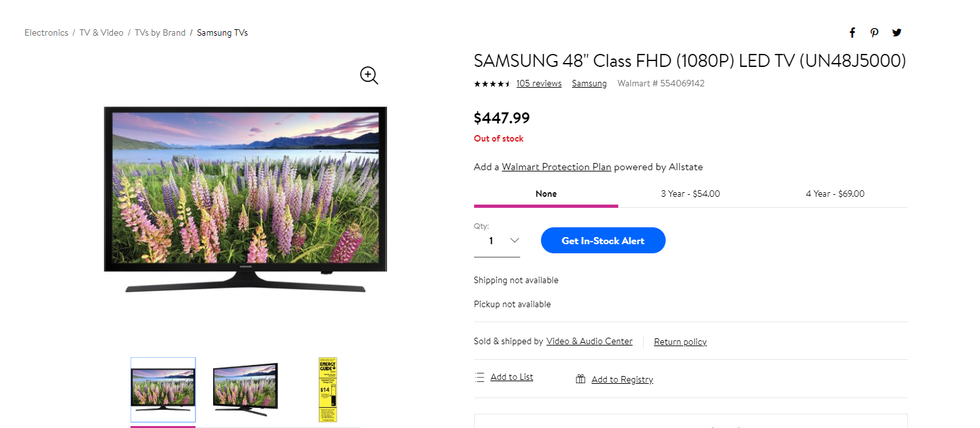Share product on Facebook

(x=852, y=33)
